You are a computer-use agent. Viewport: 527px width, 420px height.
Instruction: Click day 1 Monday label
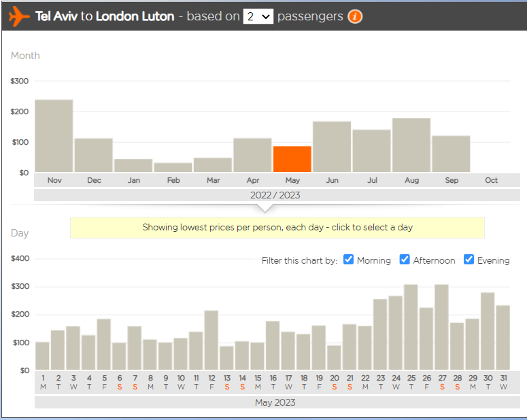(43, 383)
